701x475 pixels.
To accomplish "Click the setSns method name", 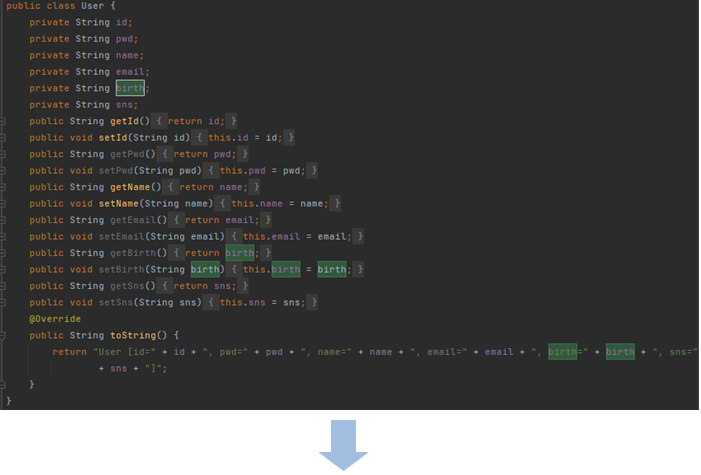I will 116,303.
